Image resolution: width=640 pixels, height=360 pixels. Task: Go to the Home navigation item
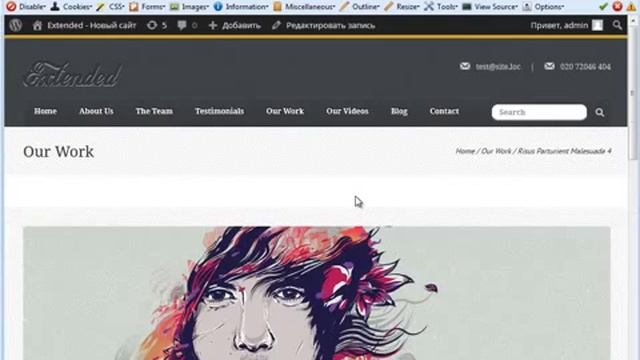point(45,111)
